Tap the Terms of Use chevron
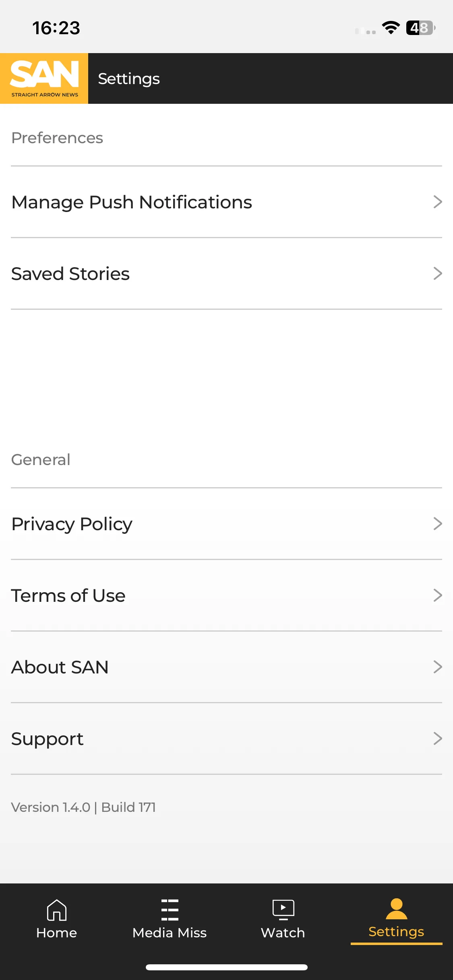This screenshot has height=980, width=453. [438, 595]
